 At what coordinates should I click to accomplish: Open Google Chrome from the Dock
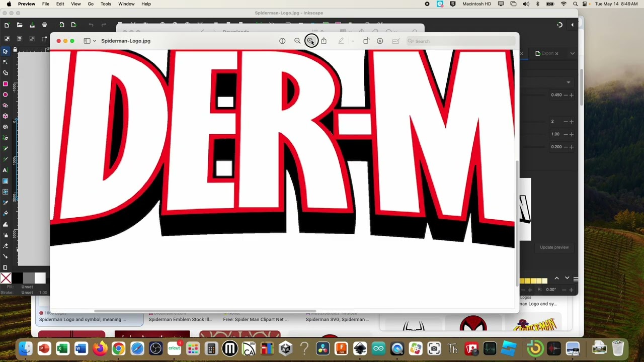point(118,348)
